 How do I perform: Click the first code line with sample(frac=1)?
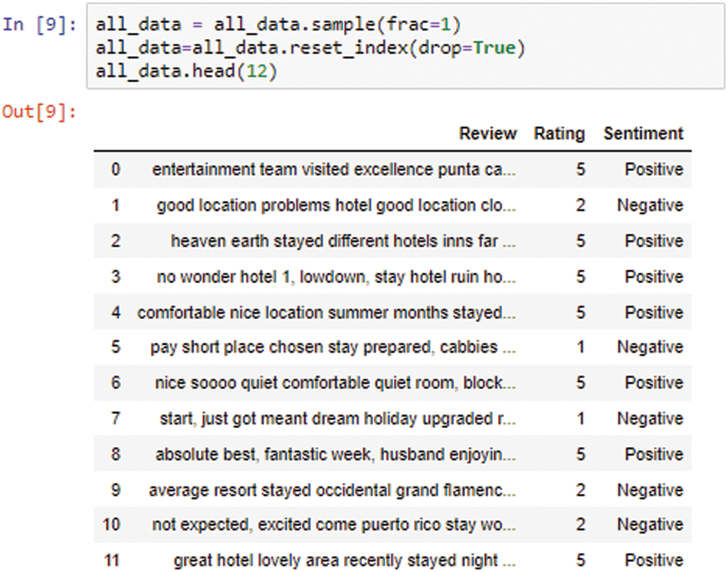pyautogui.click(x=277, y=25)
